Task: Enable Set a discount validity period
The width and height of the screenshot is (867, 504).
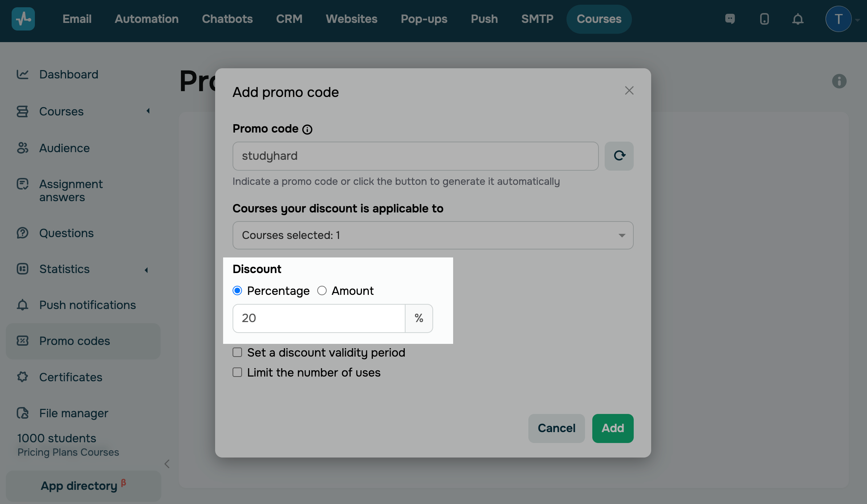Action: (x=237, y=352)
